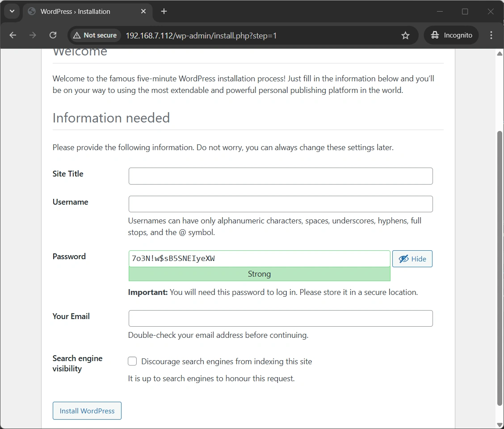504x429 pixels.
Task: Select the WordPress Installation tab
Action: click(x=80, y=12)
